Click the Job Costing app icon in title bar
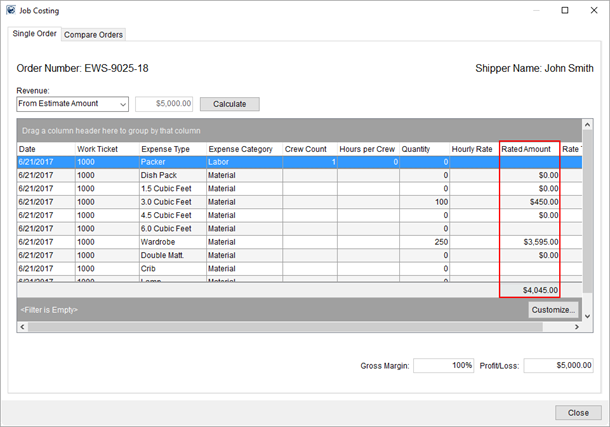Viewport: 610px width, 427px height. (10, 10)
